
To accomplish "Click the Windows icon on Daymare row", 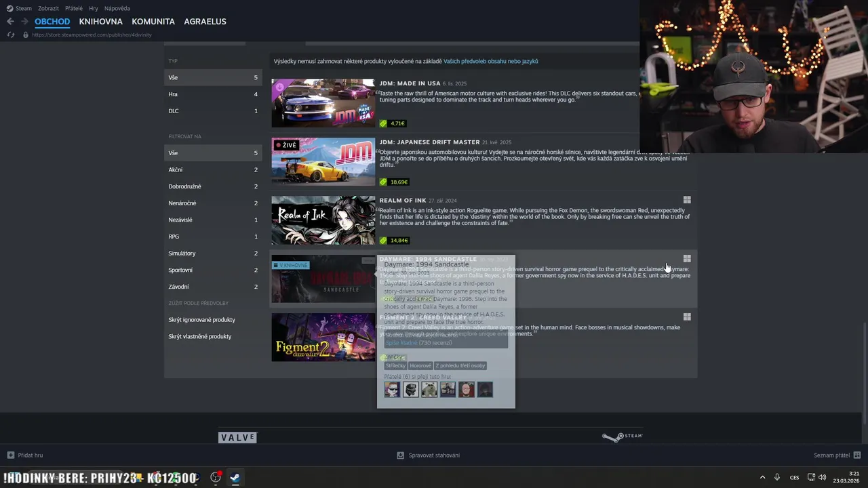I will [x=687, y=258].
